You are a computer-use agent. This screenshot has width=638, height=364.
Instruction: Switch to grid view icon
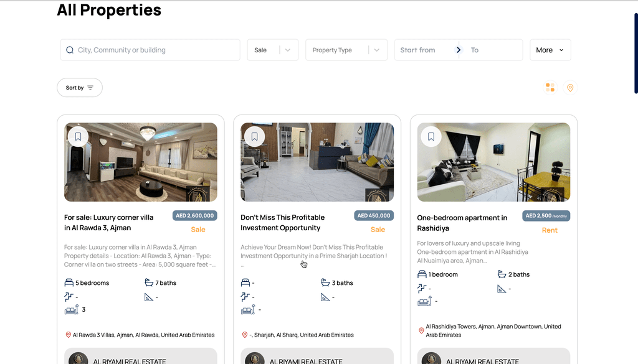click(x=550, y=87)
